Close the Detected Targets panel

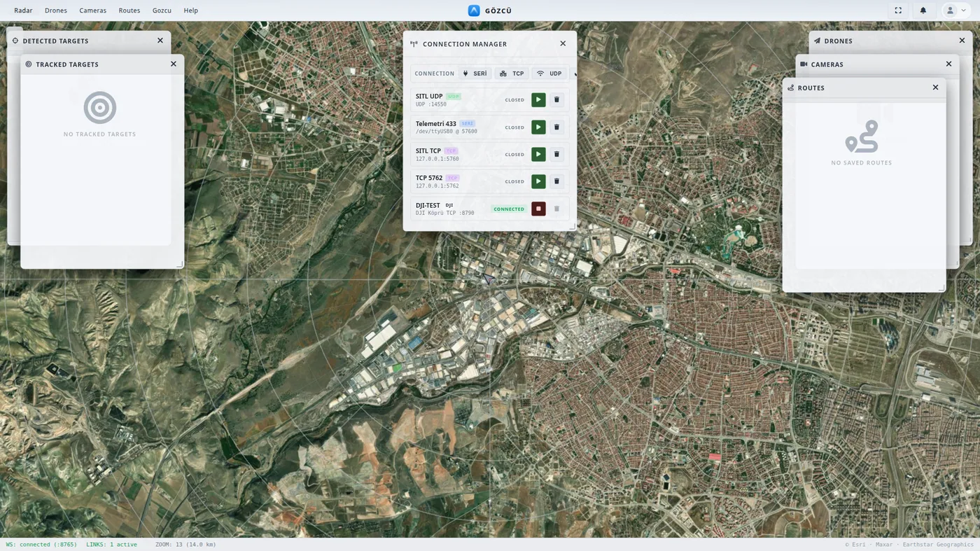[x=160, y=41]
